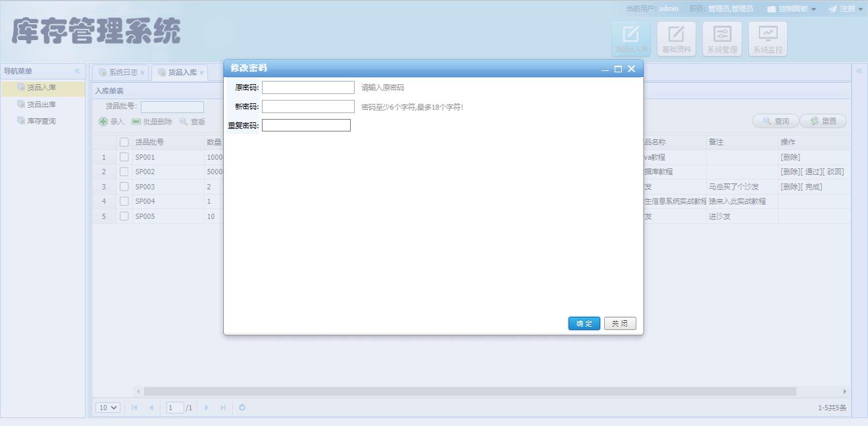Click the 查看 magnifier toolbar button

point(192,122)
